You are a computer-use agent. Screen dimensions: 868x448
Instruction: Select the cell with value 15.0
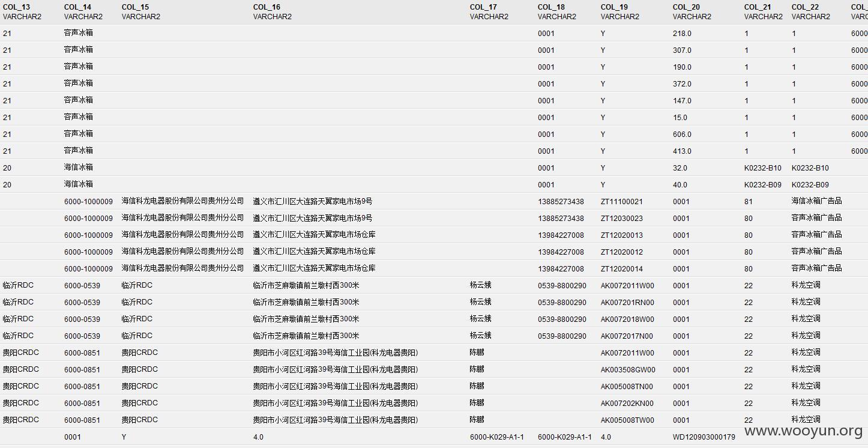pos(680,118)
